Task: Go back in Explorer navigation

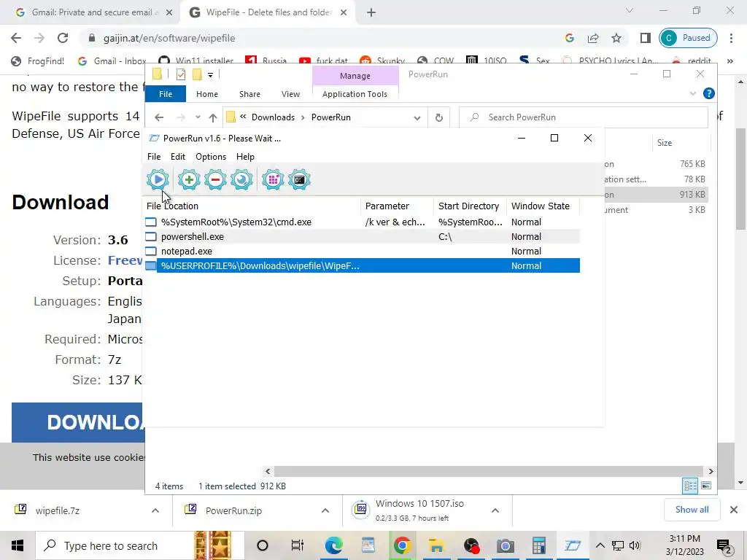Action: tap(159, 117)
